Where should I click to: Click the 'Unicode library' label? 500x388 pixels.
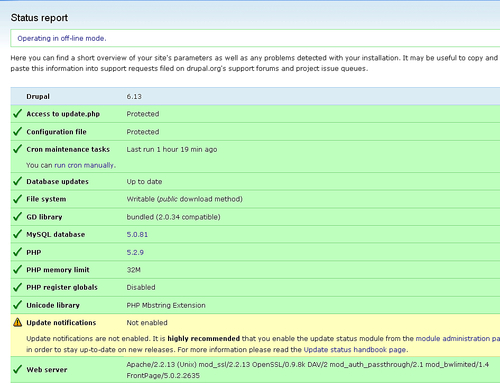[53, 305]
